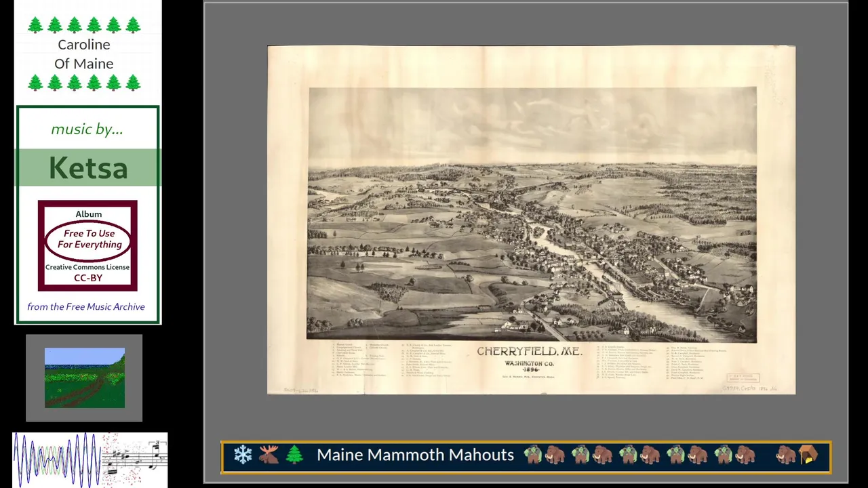868x488 pixels.
Task: Click the 'Maine Mammoth Mahouts' banner text
Action: (415, 455)
